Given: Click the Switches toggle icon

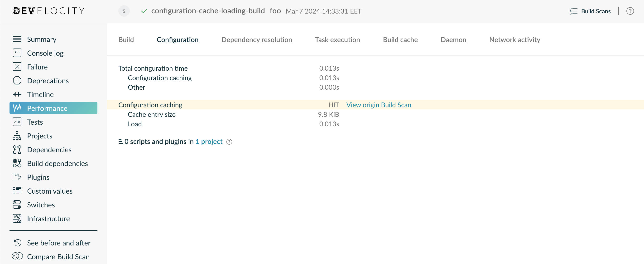Looking at the screenshot, I should coord(17,205).
